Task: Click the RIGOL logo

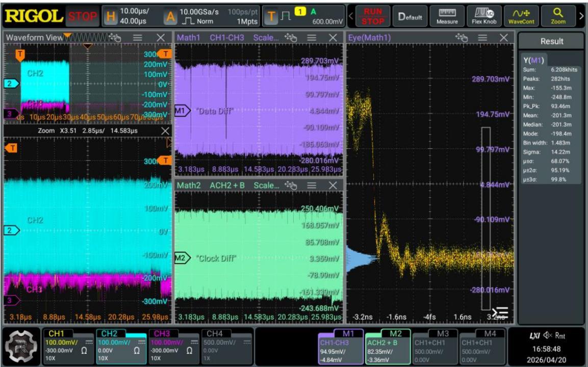Action: pos(34,16)
